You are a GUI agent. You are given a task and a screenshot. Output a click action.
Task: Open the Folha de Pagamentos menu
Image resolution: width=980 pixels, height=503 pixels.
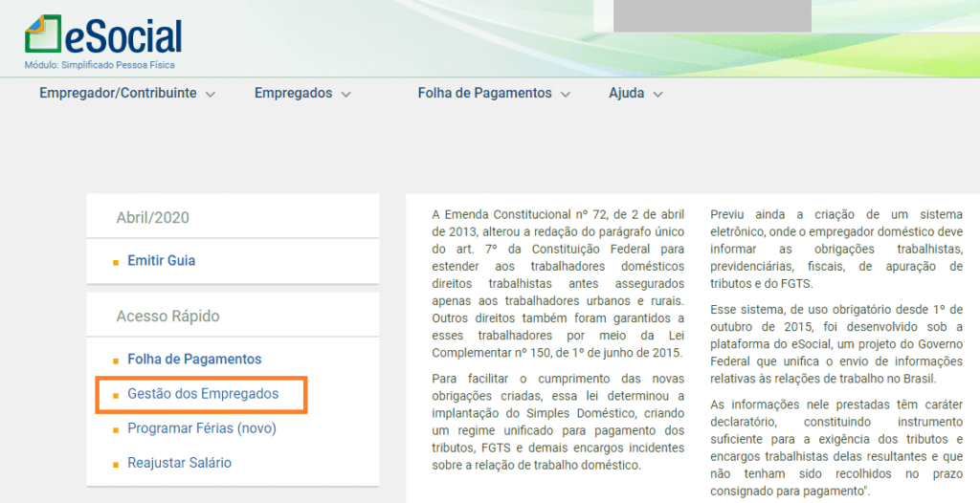click(x=485, y=93)
